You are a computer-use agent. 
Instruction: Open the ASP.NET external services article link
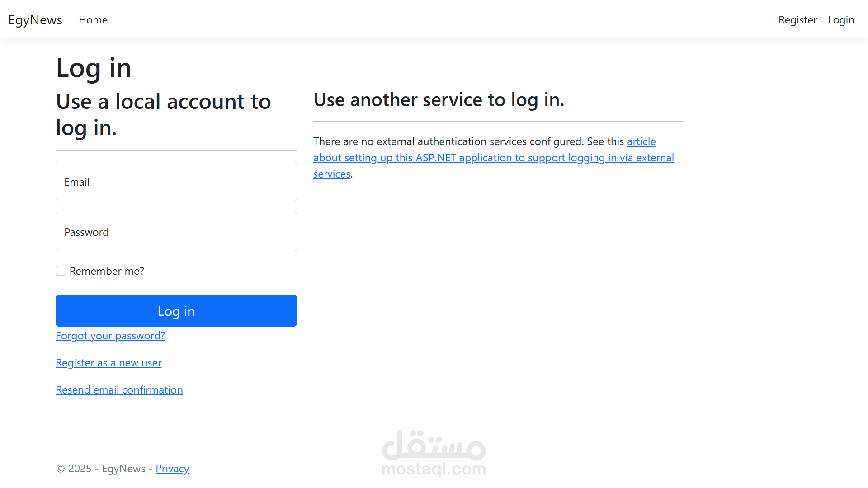[493, 158]
